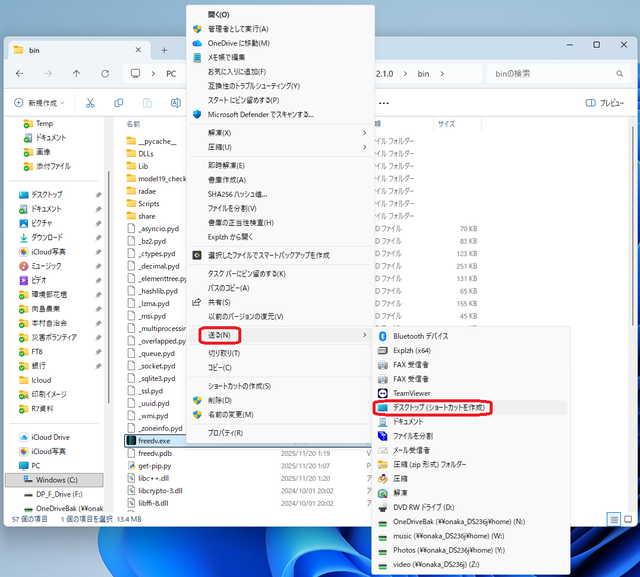Screen dimensions: 640x577
Task: Click the プレビュー pane button
Action: point(604,103)
